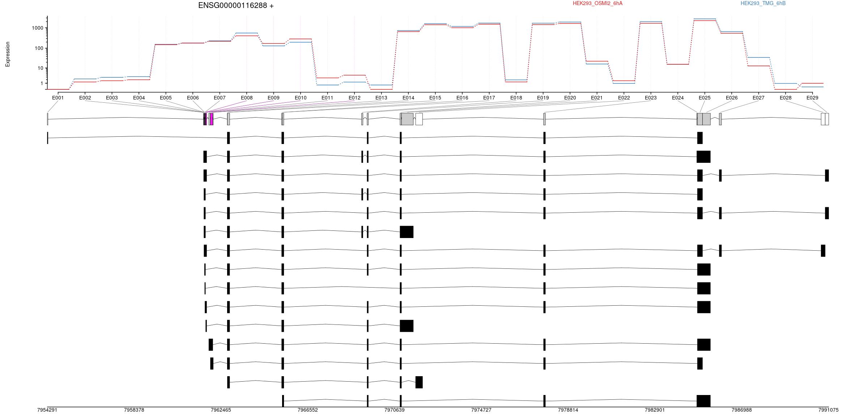Click exon label E026
Screen dimensions: 868x416
pos(732,98)
